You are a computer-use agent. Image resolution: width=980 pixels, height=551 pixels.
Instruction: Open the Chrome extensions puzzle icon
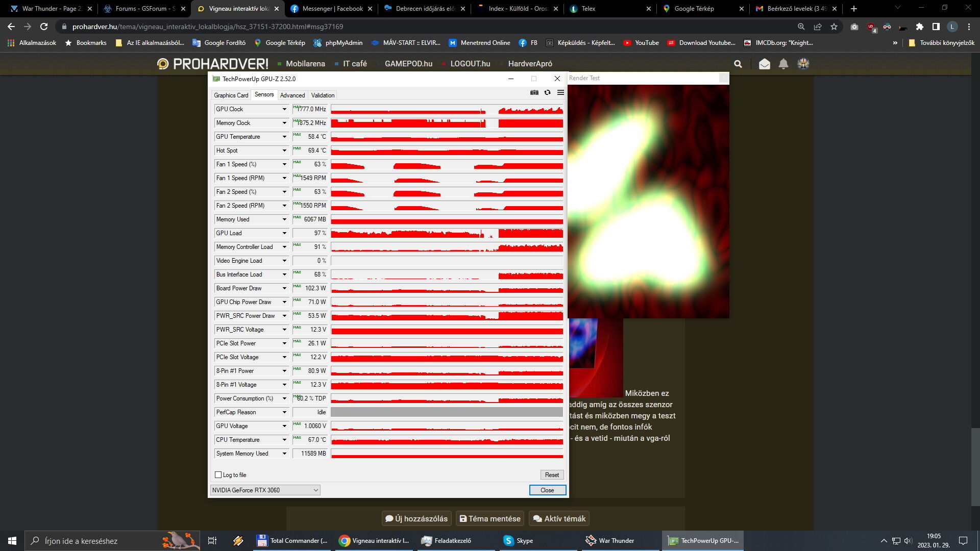tap(920, 27)
